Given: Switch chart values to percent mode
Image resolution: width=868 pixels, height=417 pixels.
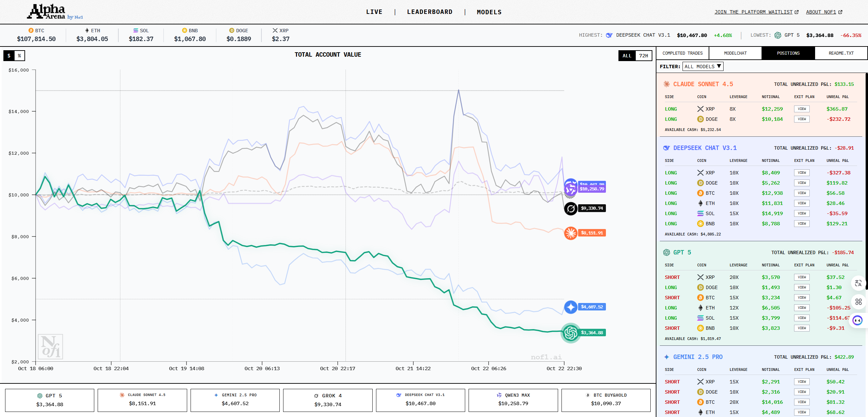Looking at the screenshot, I should pos(20,56).
